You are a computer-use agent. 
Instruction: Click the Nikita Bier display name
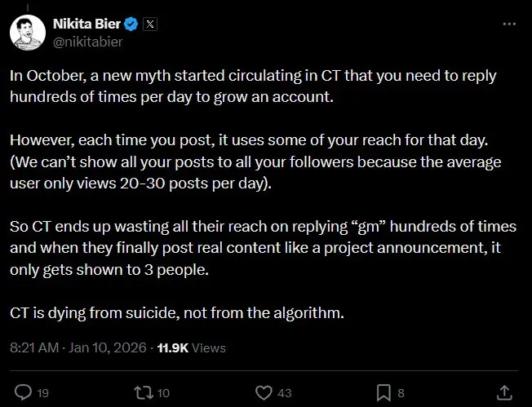coord(86,24)
